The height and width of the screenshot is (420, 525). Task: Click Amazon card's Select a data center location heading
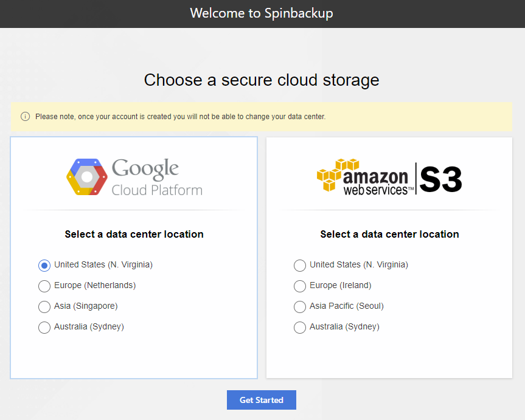[389, 234]
